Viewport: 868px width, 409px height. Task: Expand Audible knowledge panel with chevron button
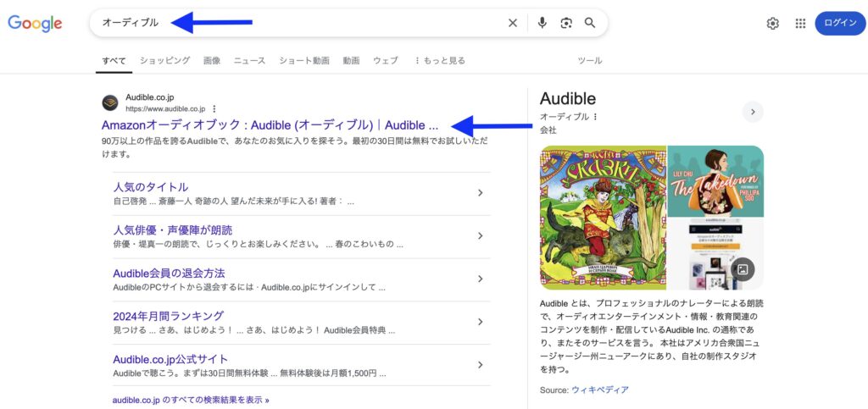(753, 112)
